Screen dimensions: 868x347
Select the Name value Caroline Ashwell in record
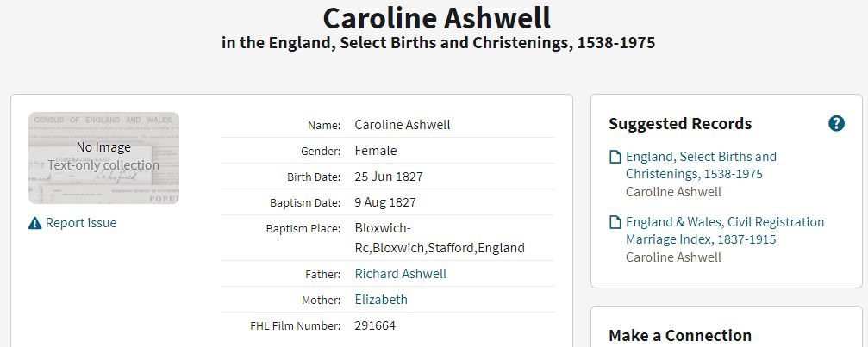coord(403,125)
